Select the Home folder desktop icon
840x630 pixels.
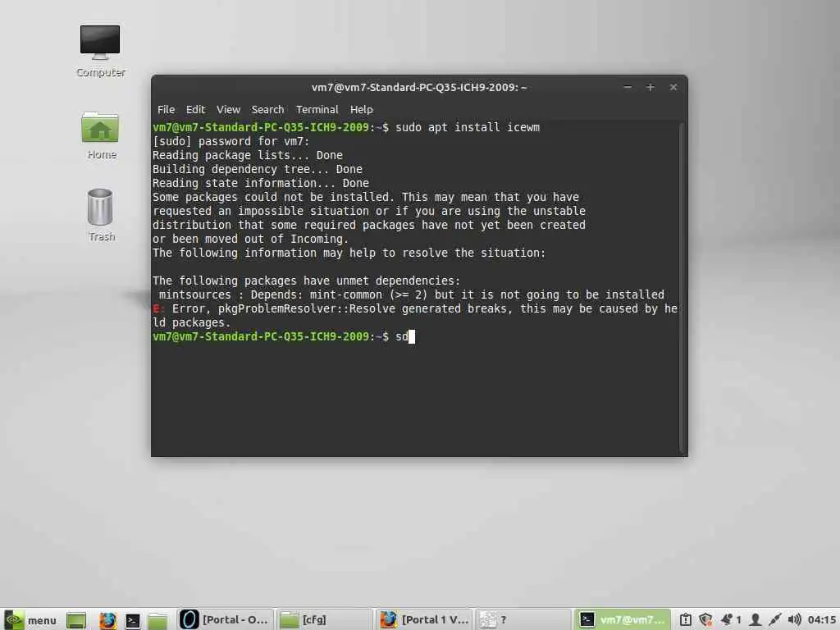[101, 135]
